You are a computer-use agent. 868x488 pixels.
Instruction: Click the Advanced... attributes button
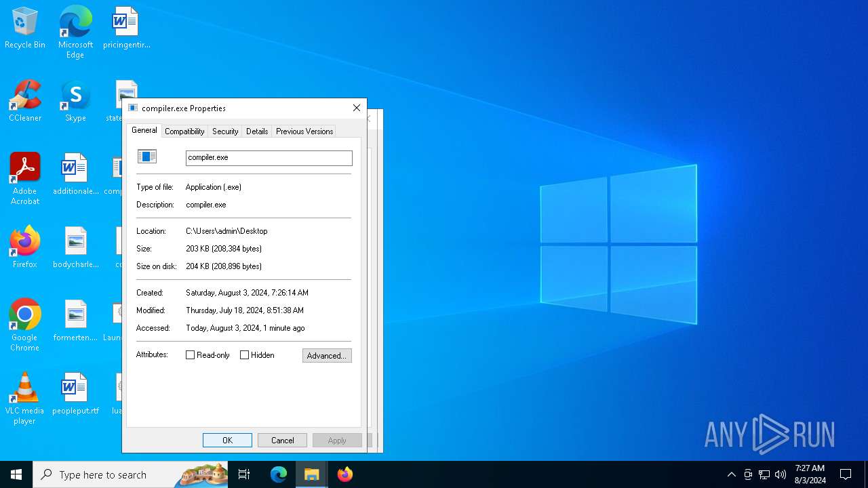(327, 355)
